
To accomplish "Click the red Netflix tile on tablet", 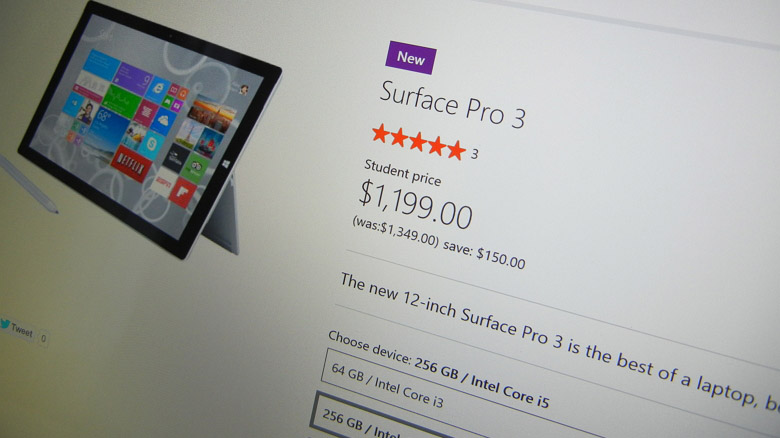I will click(131, 164).
